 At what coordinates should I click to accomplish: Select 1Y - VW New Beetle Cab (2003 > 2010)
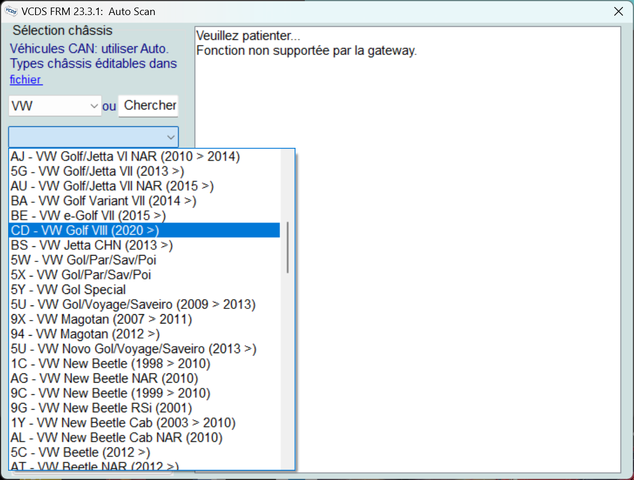(x=144, y=423)
